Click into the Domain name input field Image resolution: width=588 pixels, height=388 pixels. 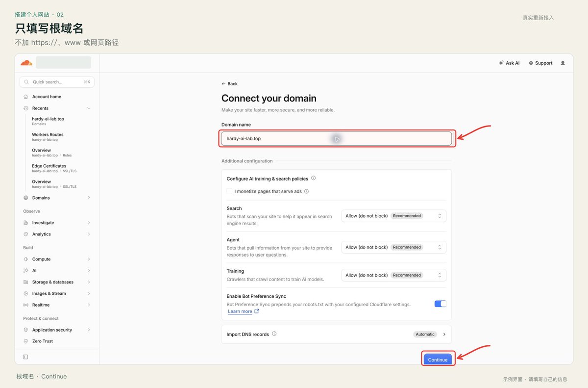click(336, 138)
